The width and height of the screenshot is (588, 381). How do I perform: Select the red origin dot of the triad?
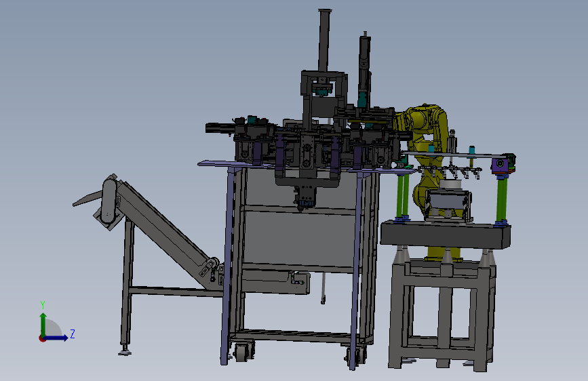tap(42, 338)
